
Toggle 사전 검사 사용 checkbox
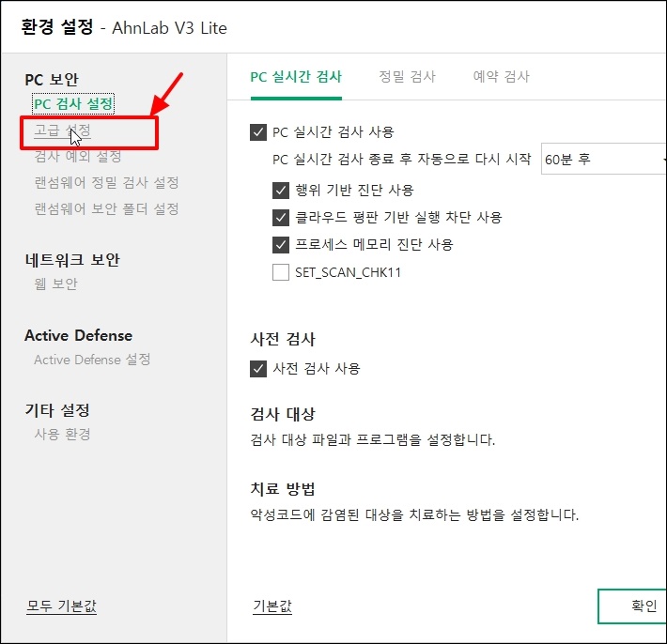(x=258, y=369)
